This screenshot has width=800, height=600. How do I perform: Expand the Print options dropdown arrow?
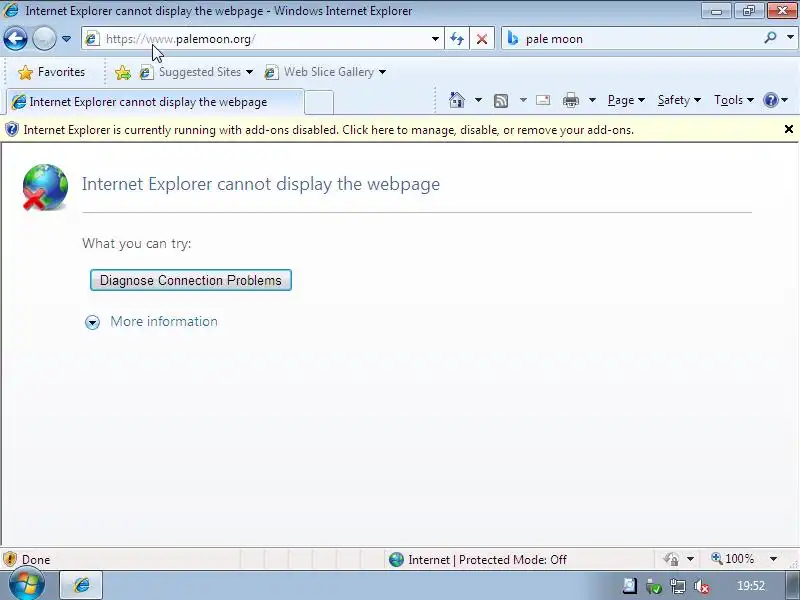592,100
